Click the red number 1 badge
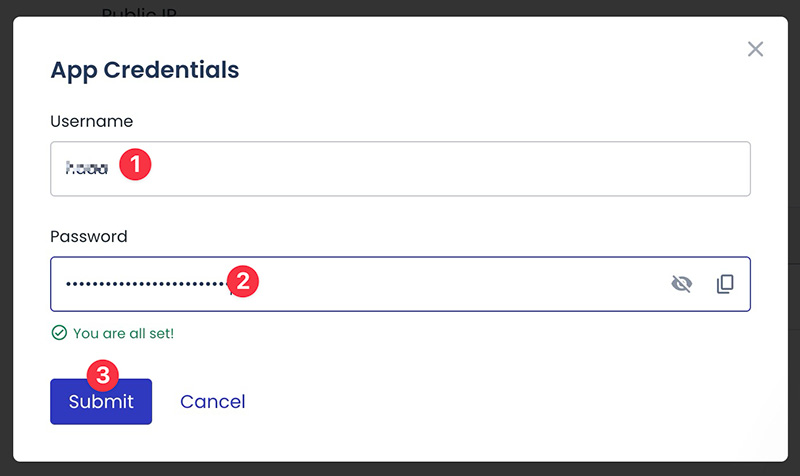The image size is (800, 476). (135, 164)
